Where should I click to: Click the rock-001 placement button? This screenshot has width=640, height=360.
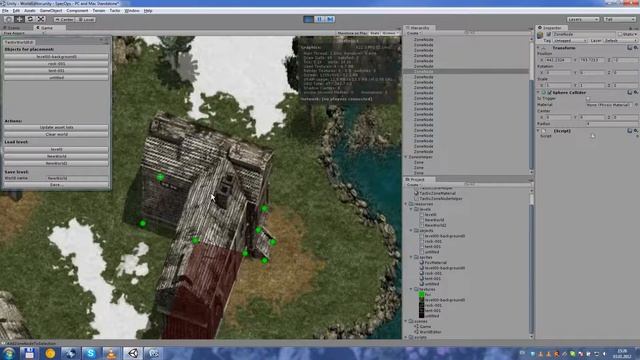tap(56, 64)
